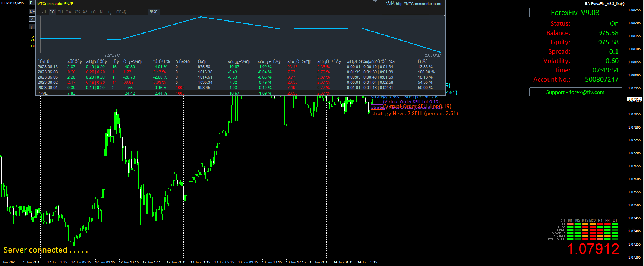
Task: Click the PARABOLIC H1 indicator cell
Action: point(600,239)
